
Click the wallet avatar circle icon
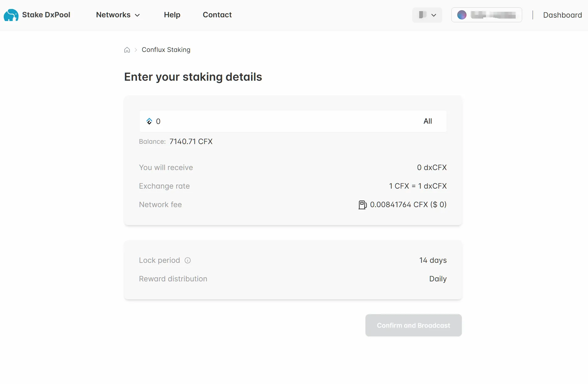[462, 15]
